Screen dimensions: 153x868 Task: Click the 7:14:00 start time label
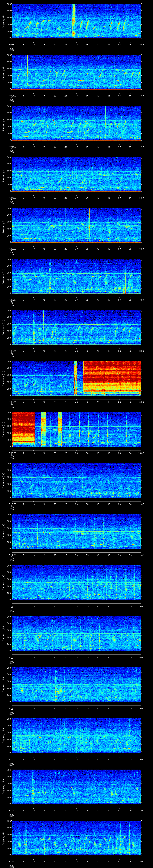(x=12, y=708)
